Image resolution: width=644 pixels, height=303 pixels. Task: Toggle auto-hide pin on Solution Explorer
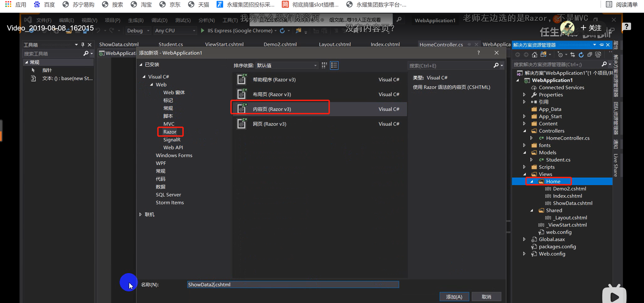(x=601, y=45)
